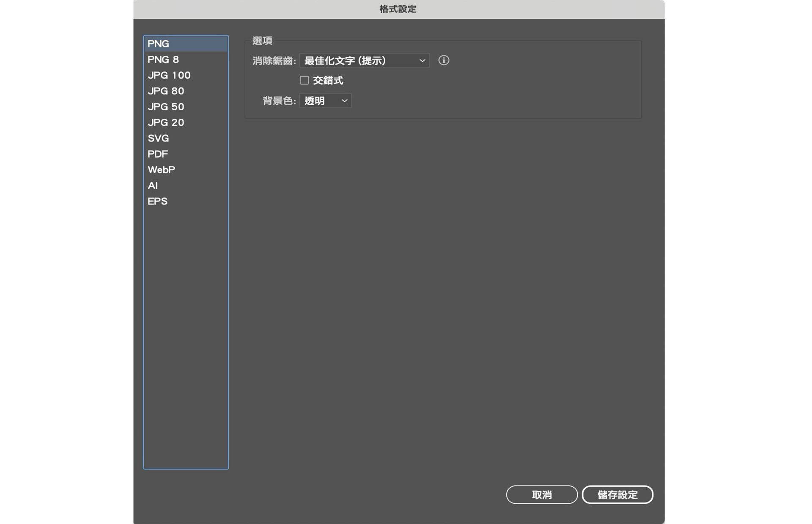Open the 消除鋸齒 anti-aliasing dropdown
This screenshot has width=812, height=524.
[x=364, y=60]
